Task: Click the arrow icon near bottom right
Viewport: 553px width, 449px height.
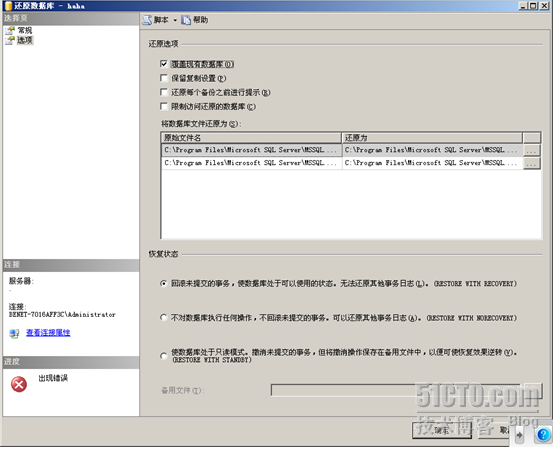Action: [519, 435]
